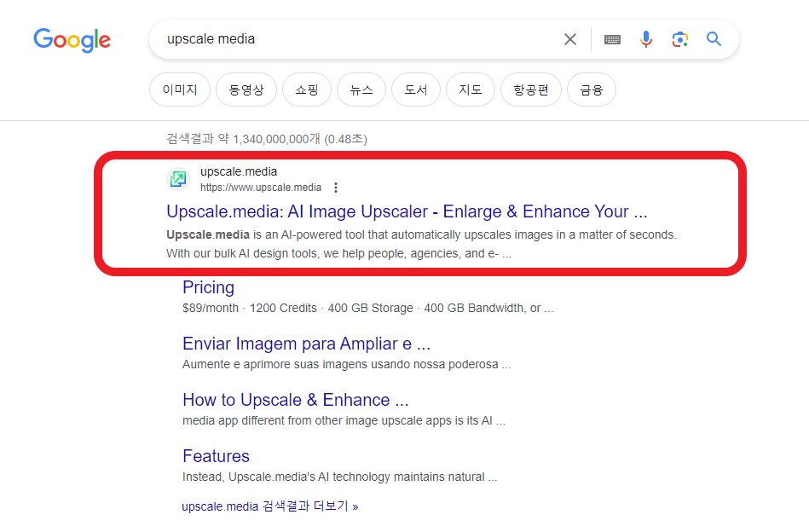Select the 항공편 filter chip
The image size is (809, 532).
531,90
